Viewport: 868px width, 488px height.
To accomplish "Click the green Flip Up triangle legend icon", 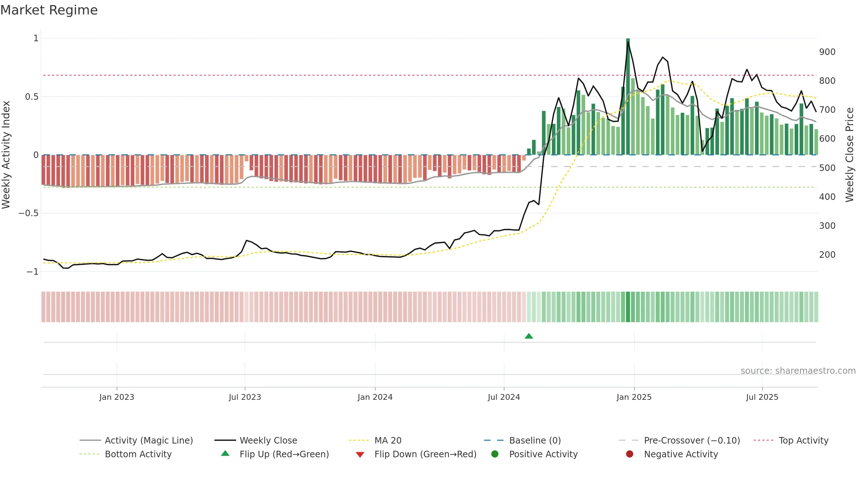I will click(x=225, y=453).
